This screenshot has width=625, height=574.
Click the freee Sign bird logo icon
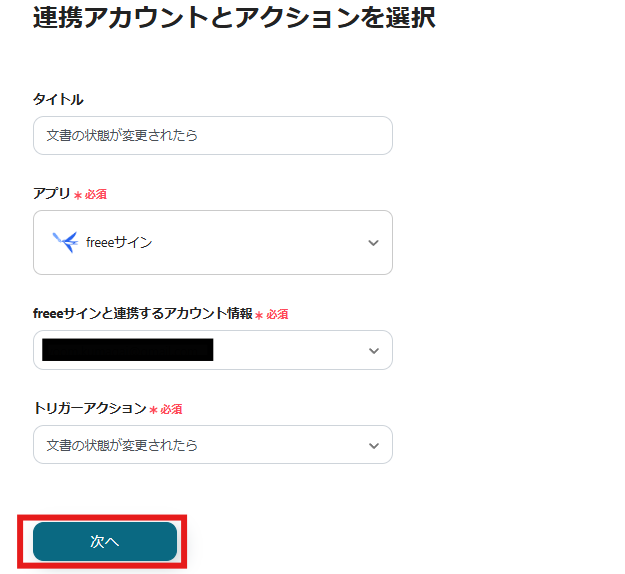click(x=65, y=242)
